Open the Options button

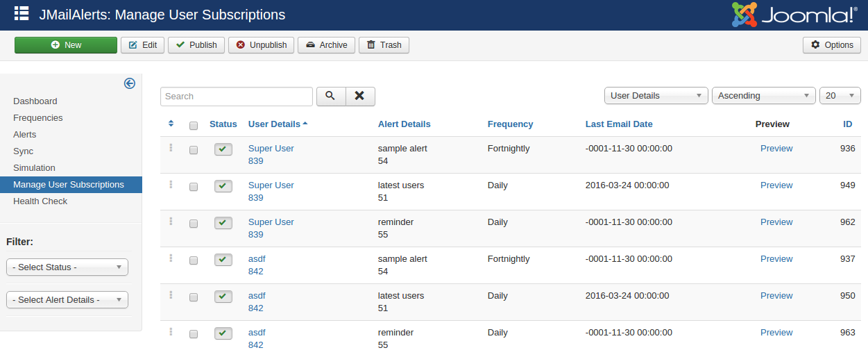point(832,44)
